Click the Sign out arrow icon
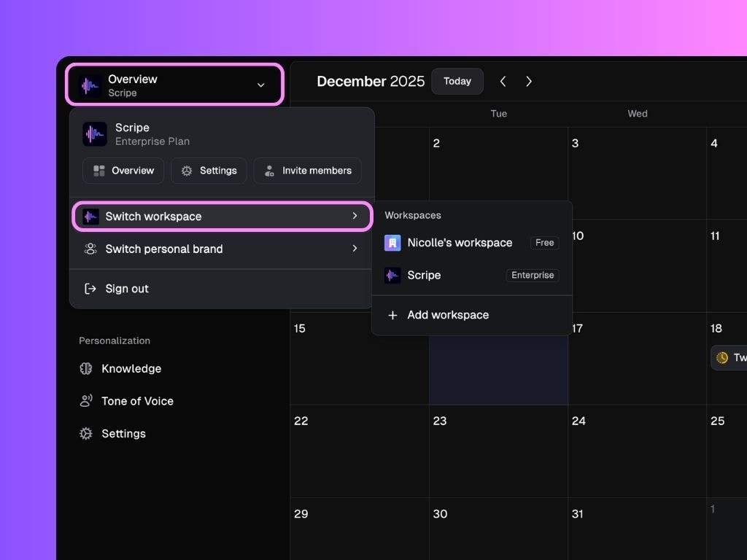 point(90,289)
